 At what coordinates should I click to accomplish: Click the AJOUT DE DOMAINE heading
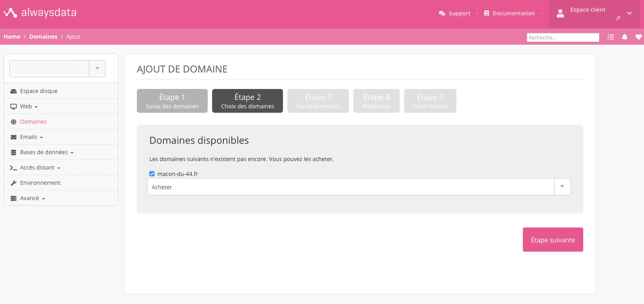click(x=182, y=69)
